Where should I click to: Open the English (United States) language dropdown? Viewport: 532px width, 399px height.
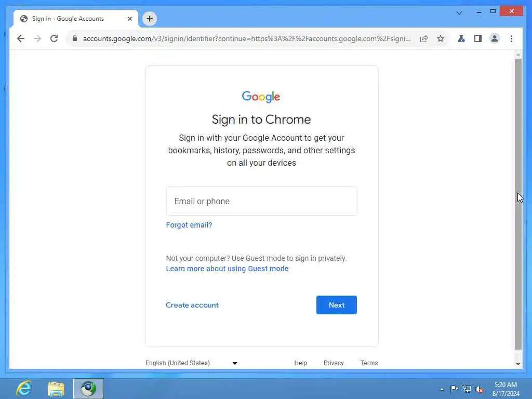click(191, 363)
